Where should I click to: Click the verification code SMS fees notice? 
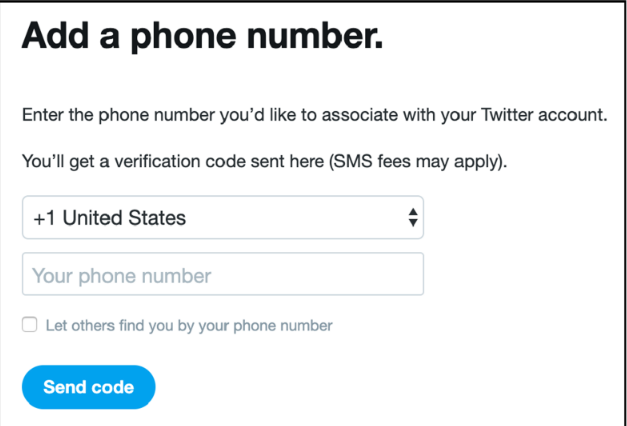264,162
